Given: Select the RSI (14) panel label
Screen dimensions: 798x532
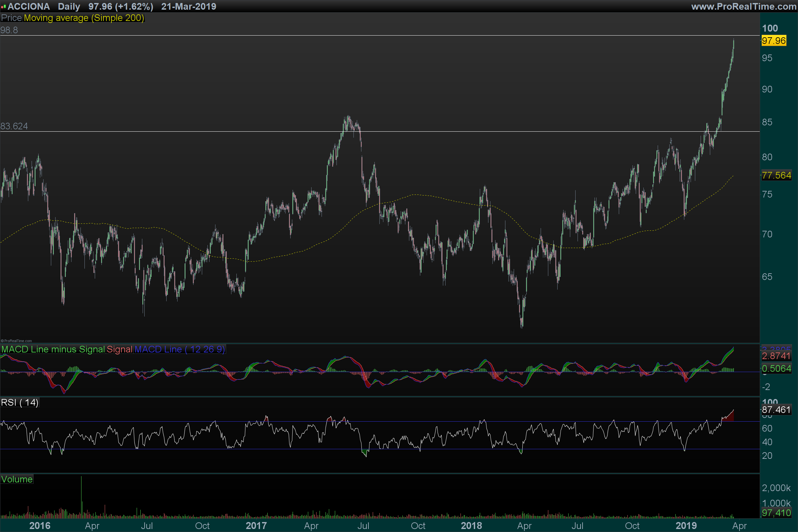Looking at the screenshot, I should pos(20,402).
